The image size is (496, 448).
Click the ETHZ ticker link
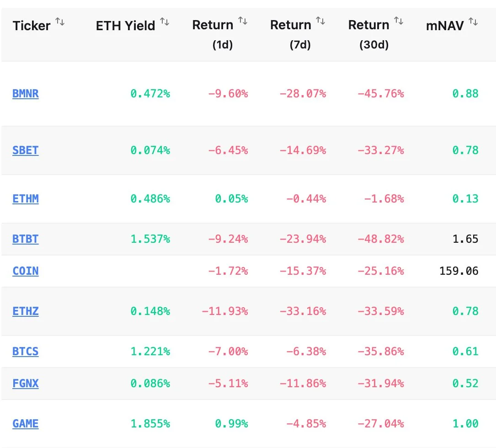pyautogui.click(x=26, y=311)
